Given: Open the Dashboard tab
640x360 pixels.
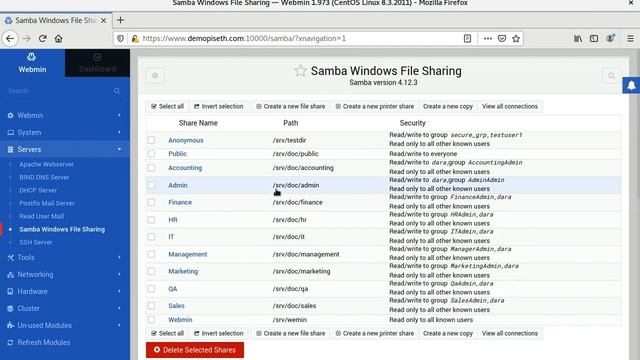Looking at the screenshot, I should tap(97, 63).
